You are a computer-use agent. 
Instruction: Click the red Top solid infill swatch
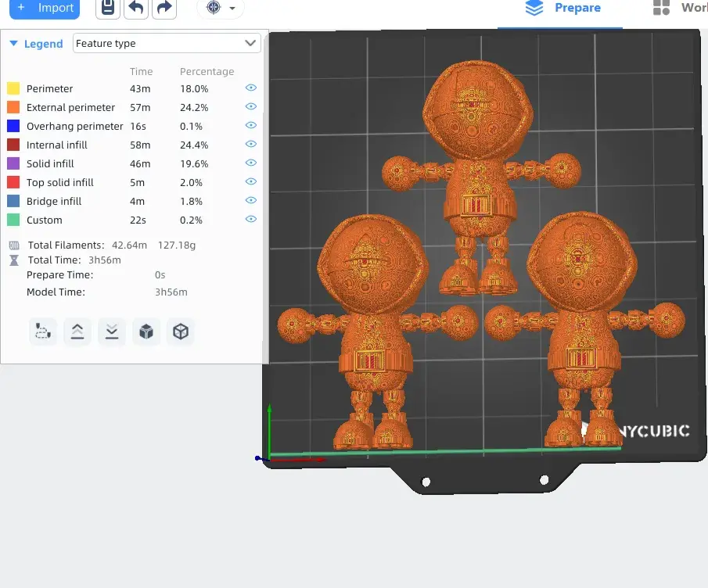(x=13, y=182)
